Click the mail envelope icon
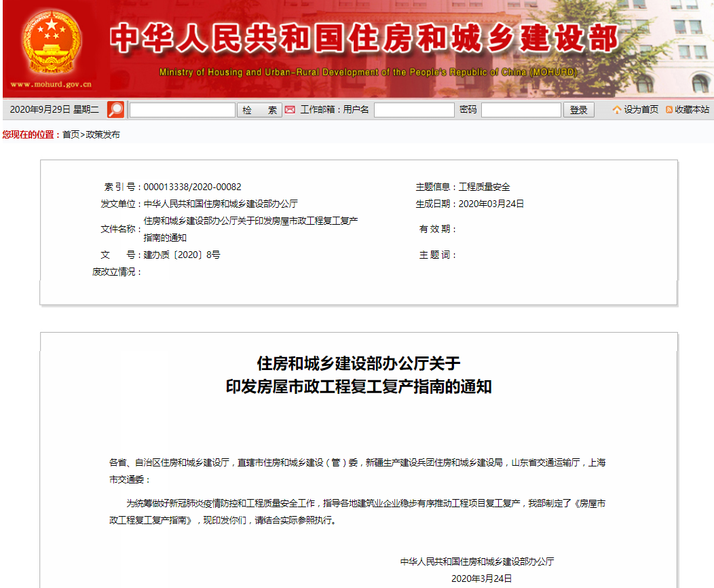 [x=290, y=110]
